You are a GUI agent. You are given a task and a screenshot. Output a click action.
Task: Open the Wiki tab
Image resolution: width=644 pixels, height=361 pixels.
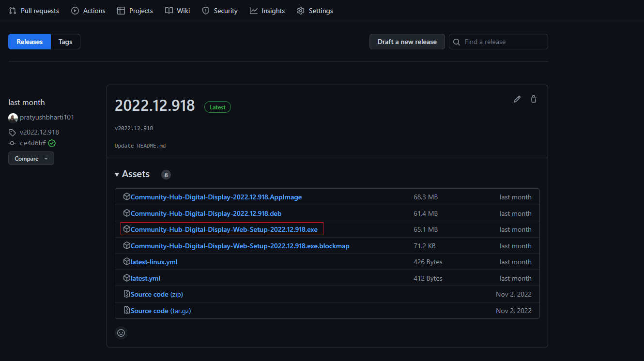[177, 11]
